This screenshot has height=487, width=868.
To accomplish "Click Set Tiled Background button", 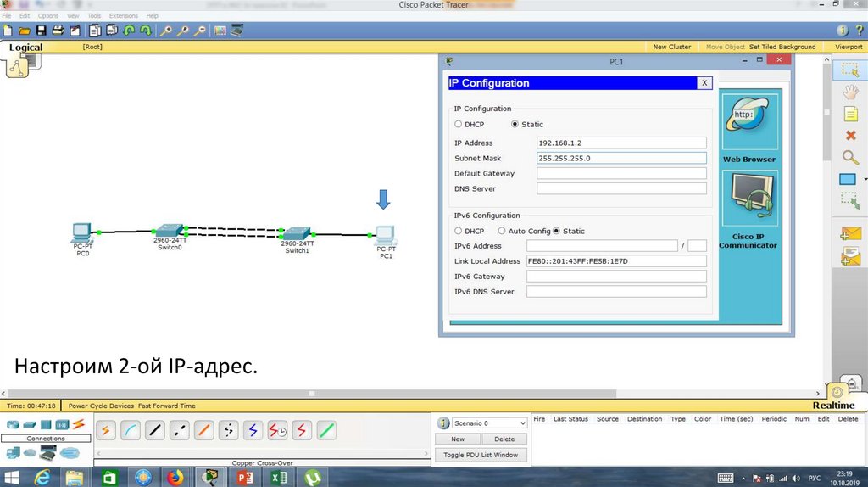I will coord(782,48).
